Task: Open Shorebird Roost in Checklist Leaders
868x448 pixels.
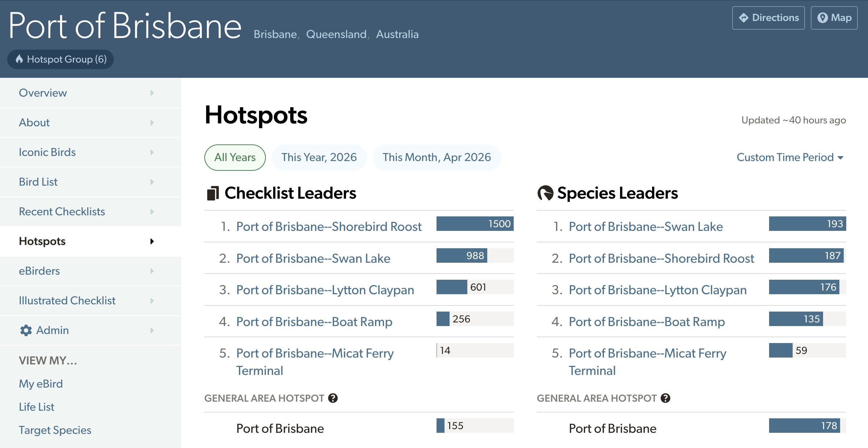Action: click(x=329, y=227)
